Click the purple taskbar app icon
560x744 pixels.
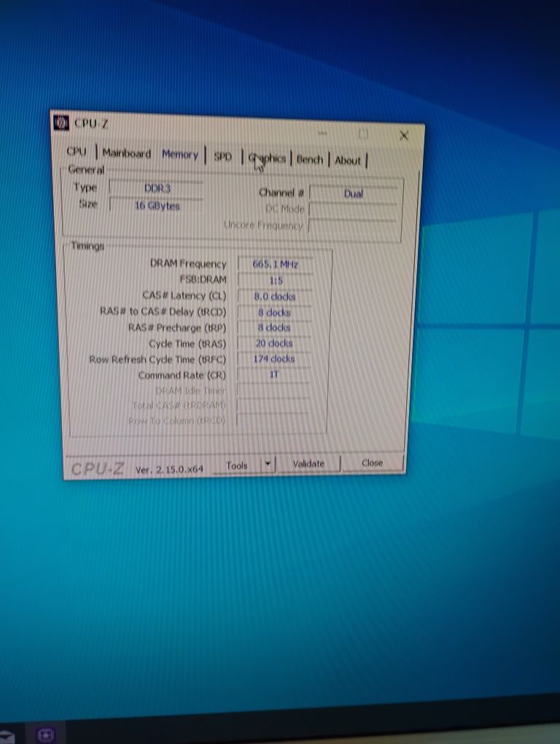45,735
